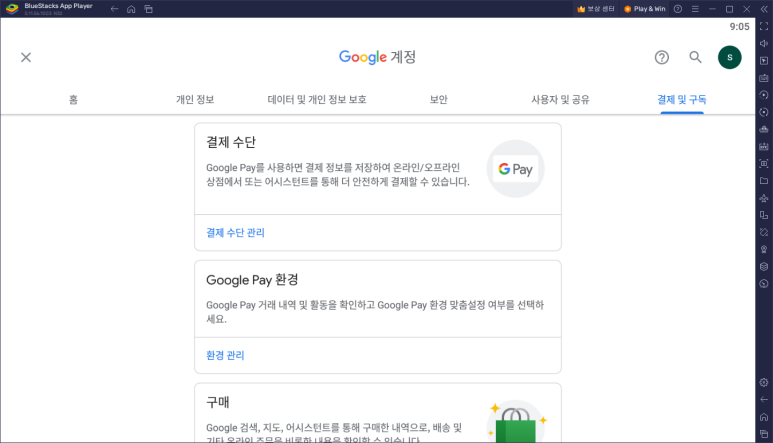The width and height of the screenshot is (773, 443).
Task: Click the screenshot capture icon
Action: 764,164
